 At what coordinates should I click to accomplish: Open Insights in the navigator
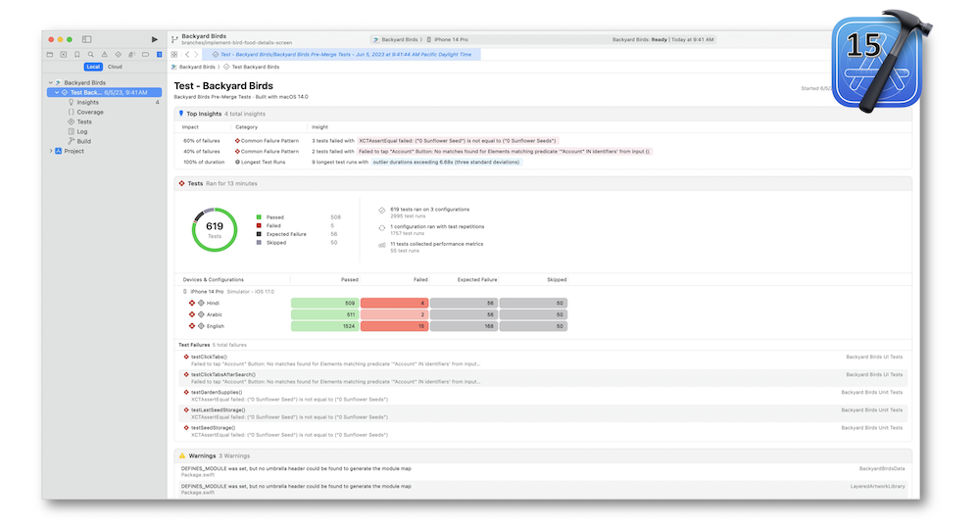87,103
